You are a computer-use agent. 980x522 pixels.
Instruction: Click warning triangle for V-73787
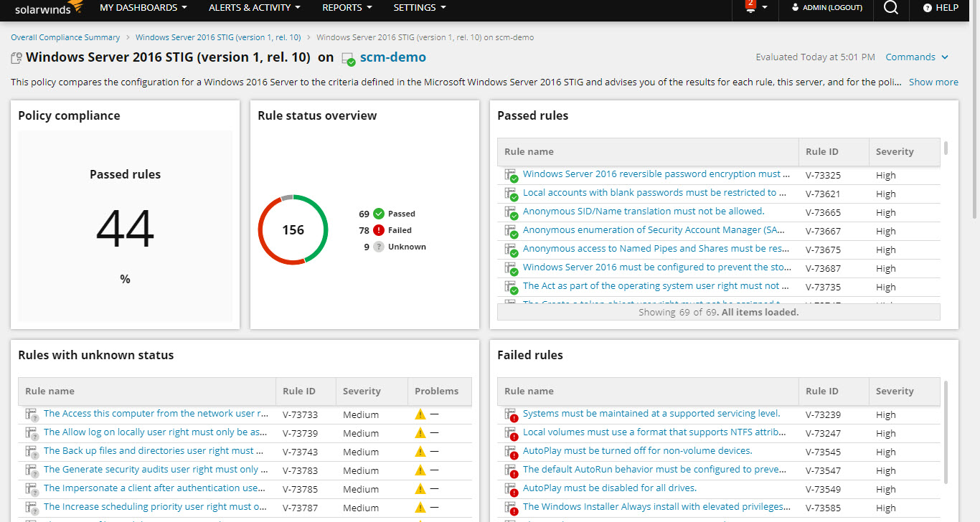pyautogui.click(x=420, y=507)
